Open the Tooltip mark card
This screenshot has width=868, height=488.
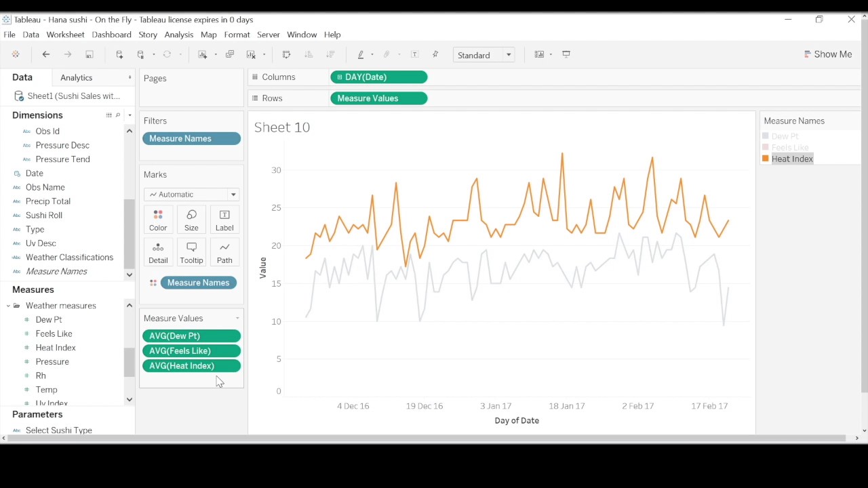(x=191, y=252)
